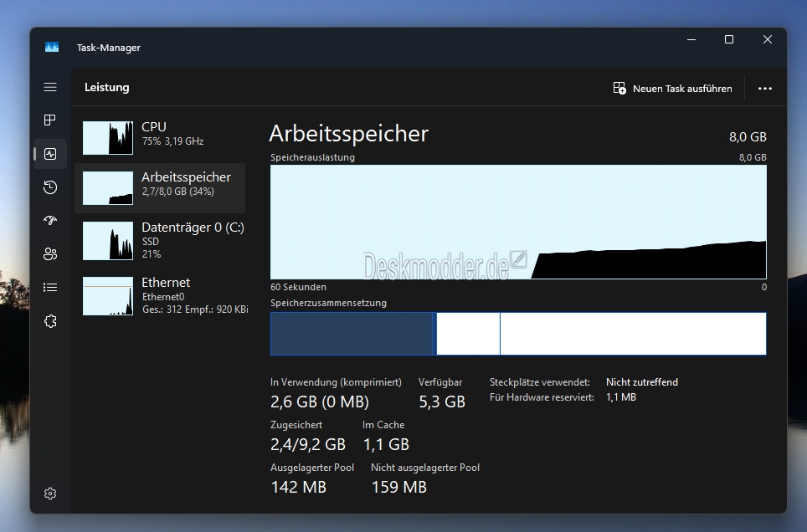
Task: Click the middle segment of memory composition bar
Action: (468, 334)
